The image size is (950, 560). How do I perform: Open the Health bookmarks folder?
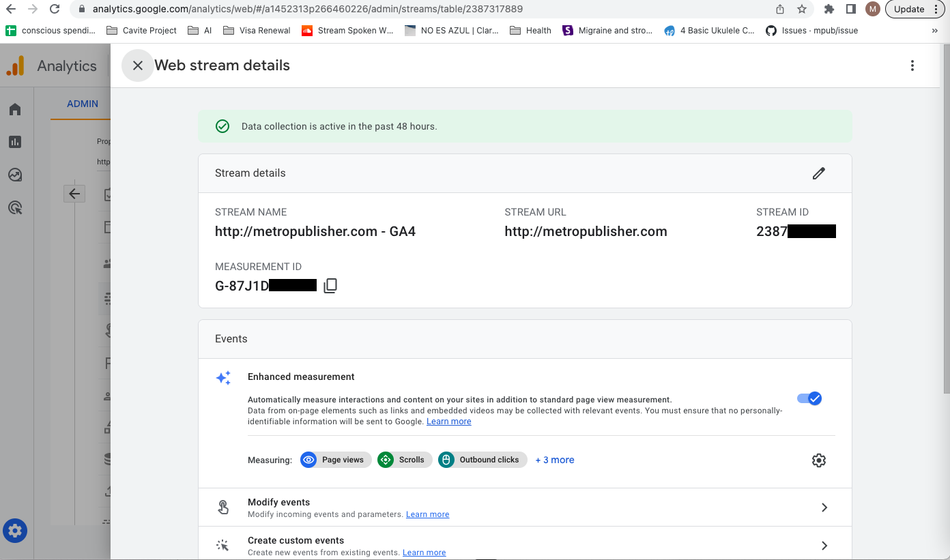click(x=530, y=31)
